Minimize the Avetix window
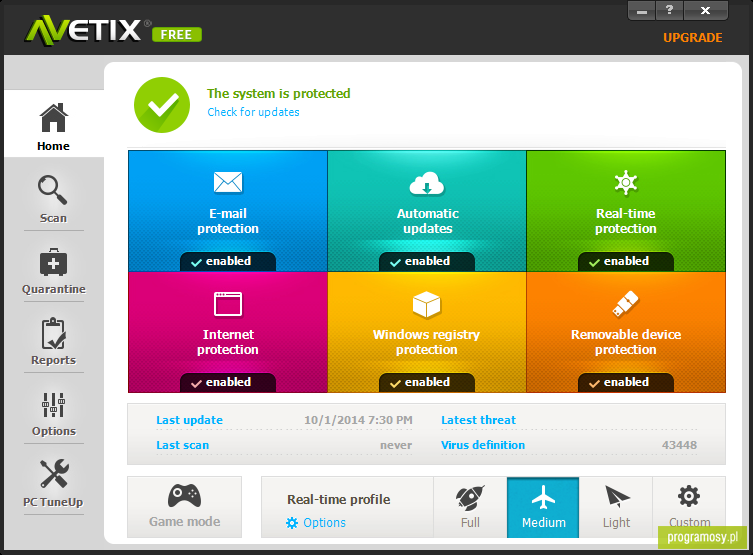 [x=642, y=11]
